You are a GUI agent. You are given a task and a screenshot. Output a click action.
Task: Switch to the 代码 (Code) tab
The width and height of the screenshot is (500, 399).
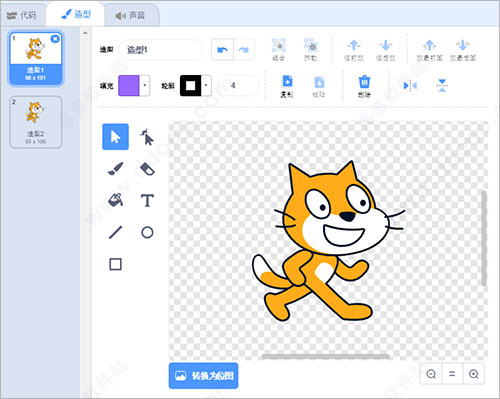[x=22, y=15]
